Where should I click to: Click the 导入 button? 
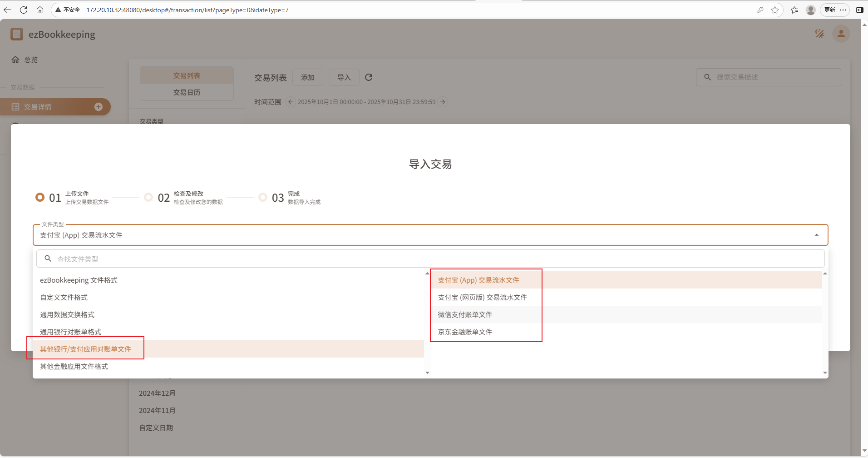point(344,77)
